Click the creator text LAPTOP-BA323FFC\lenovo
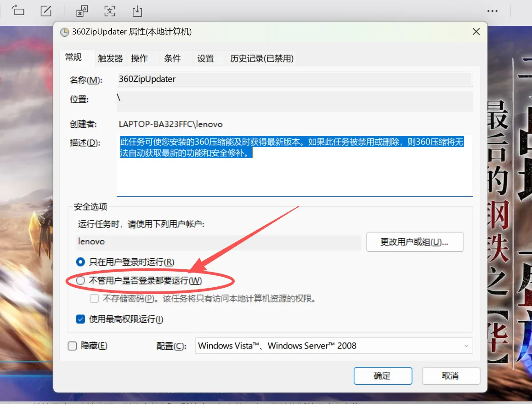Viewport: 532px width, 404px height. coord(170,124)
